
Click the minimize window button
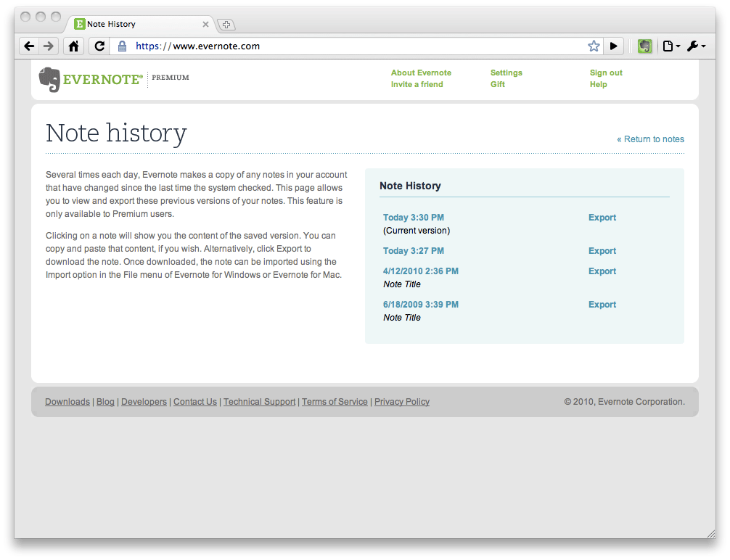click(x=41, y=17)
